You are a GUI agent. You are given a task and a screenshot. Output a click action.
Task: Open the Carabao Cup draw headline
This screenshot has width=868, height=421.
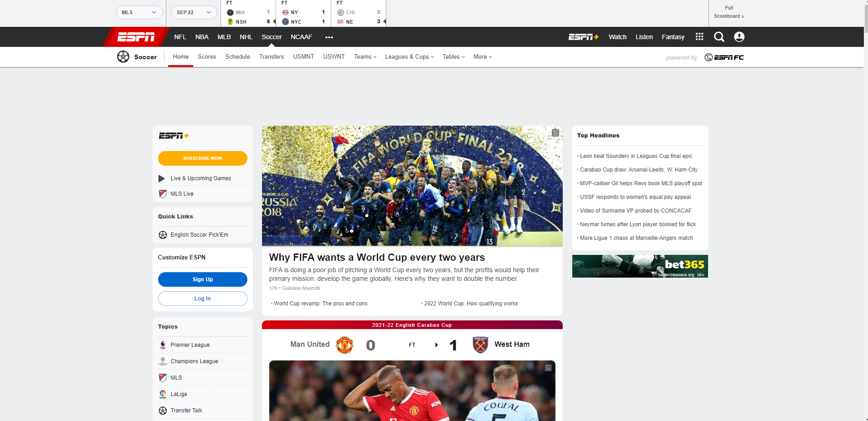pyautogui.click(x=639, y=170)
